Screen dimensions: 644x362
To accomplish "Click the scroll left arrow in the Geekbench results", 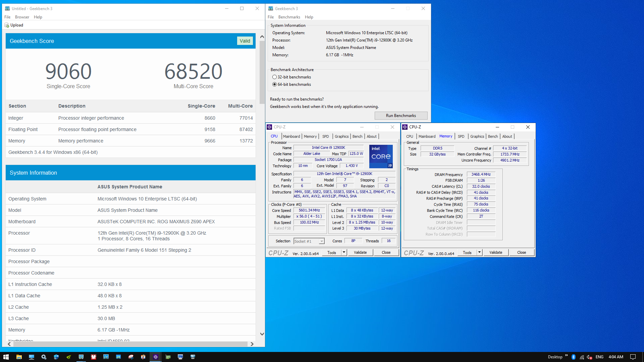I will (9, 344).
